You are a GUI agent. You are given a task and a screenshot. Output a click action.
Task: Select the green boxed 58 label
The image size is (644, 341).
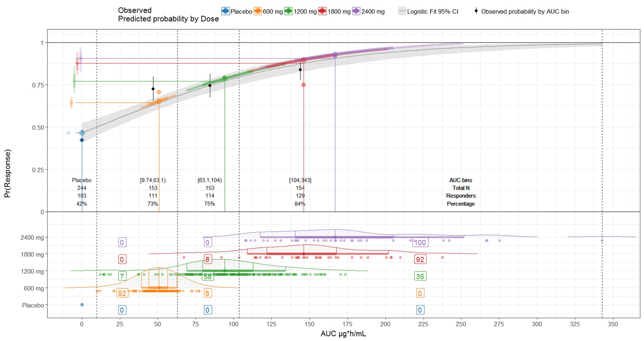207,276
